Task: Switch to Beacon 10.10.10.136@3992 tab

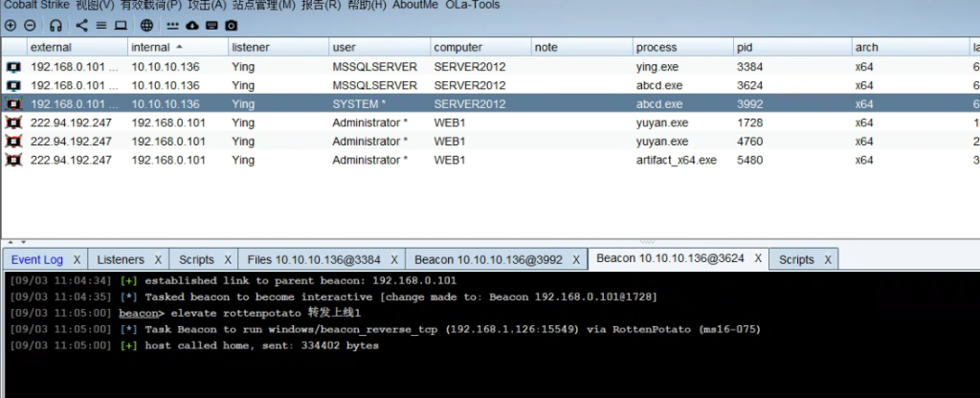Action: [x=488, y=260]
